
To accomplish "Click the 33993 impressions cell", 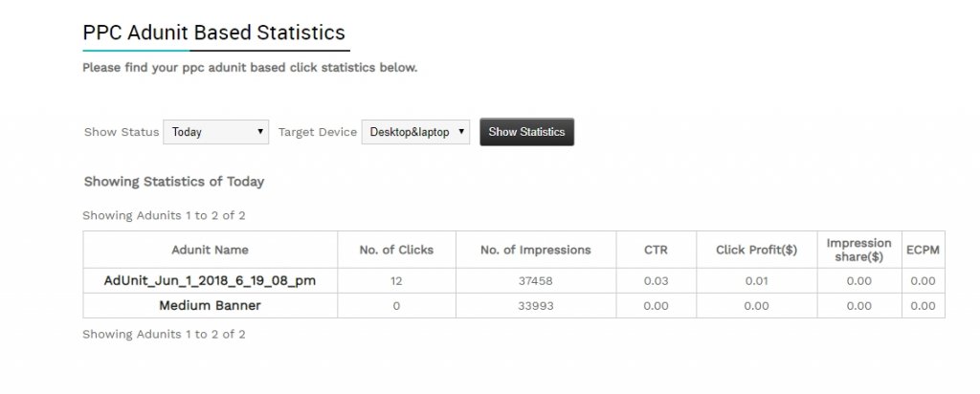I will pyautogui.click(x=536, y=306).
